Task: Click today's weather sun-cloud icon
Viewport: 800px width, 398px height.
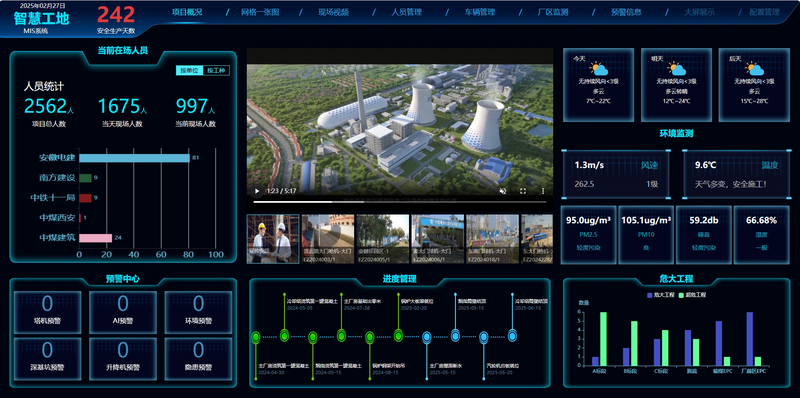Action: point(598,68)
